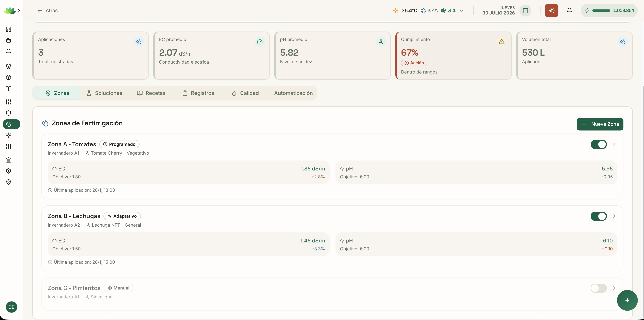Open the robot assistant sidebar icon

[x=8, y=40]
